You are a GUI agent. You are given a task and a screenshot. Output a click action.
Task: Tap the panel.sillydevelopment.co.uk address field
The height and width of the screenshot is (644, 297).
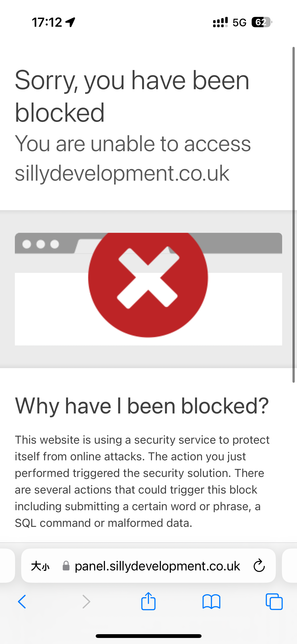tap(148, 565)
